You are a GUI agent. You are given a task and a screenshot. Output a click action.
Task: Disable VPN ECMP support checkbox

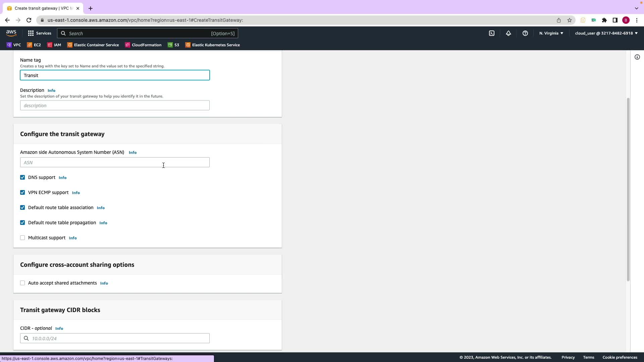click(x=22, y=192)
